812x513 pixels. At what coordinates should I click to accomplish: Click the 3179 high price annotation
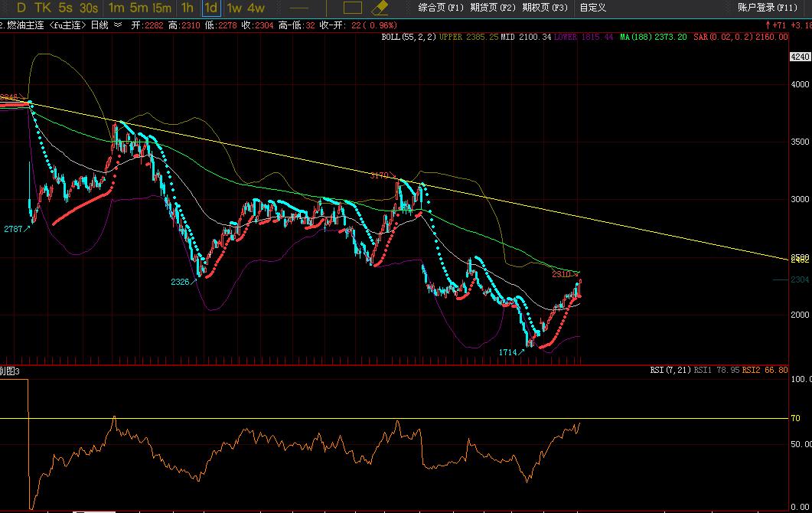tap(383, 175)
